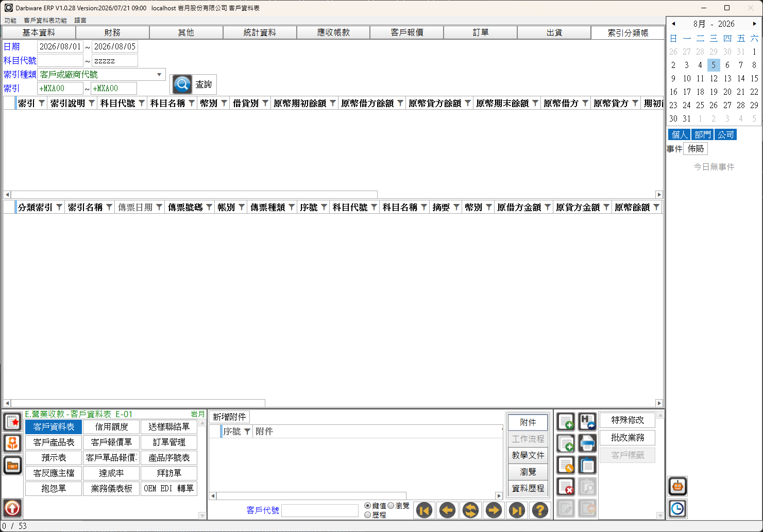Click the new document icon with green plus
This screenshot has width=763, height=532.
(x=566, y=422)
